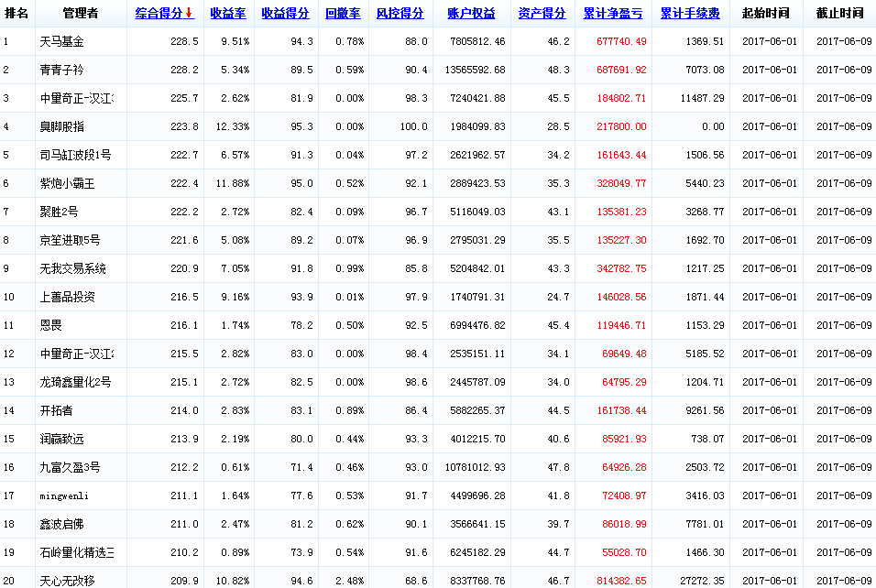Select manager 京笙进取5号
This screenshot has height=588, width=876.
point(70,240)
